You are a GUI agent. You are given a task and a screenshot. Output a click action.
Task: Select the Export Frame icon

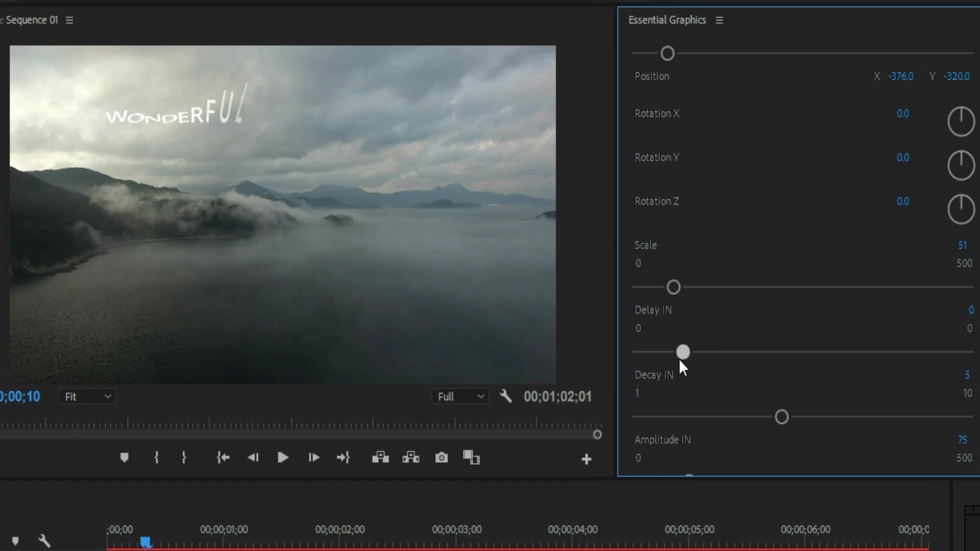coord(441,458)
